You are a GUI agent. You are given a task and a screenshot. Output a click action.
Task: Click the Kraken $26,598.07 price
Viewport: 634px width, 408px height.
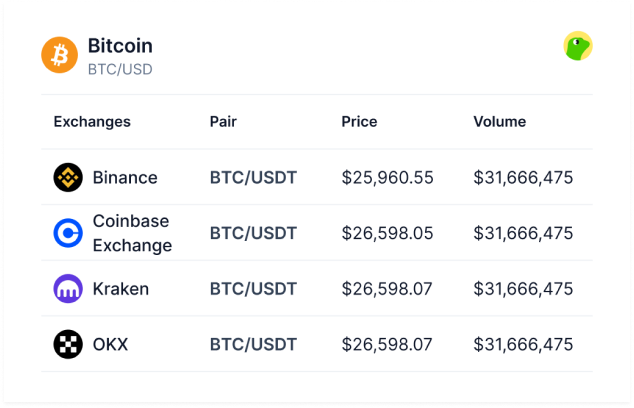(x=387, y=289)
